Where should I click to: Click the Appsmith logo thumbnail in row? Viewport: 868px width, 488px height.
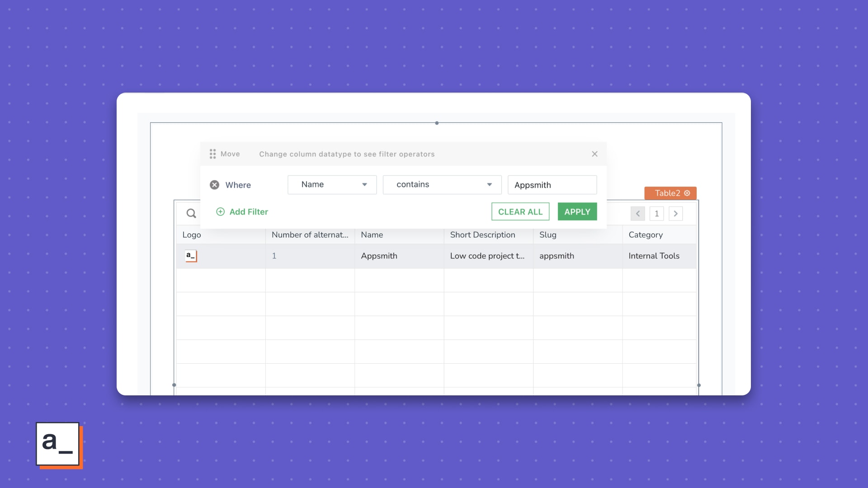(x=191, y=256)
